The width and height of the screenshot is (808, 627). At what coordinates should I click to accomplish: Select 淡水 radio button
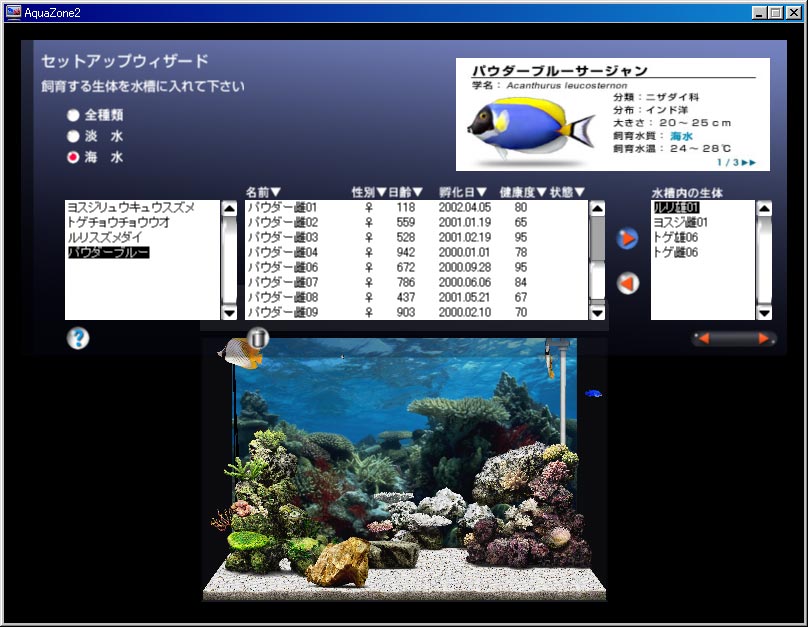pyautogui.click(x=73, y=136)
